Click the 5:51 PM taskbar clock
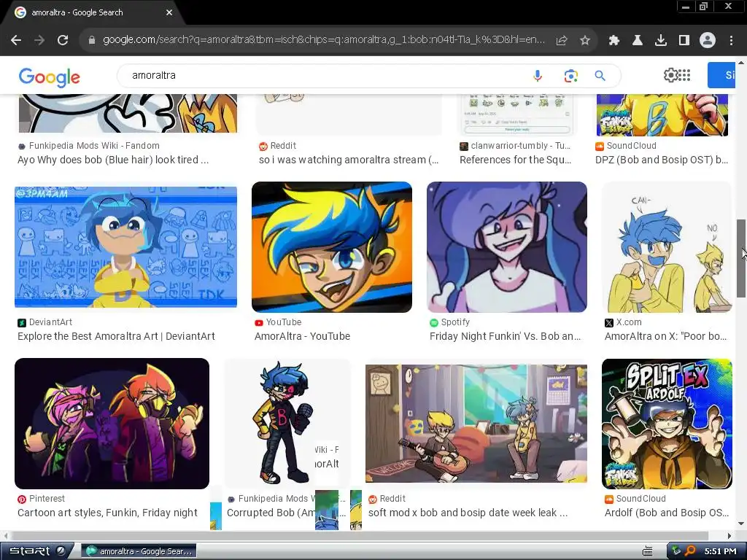 (720, 551)
